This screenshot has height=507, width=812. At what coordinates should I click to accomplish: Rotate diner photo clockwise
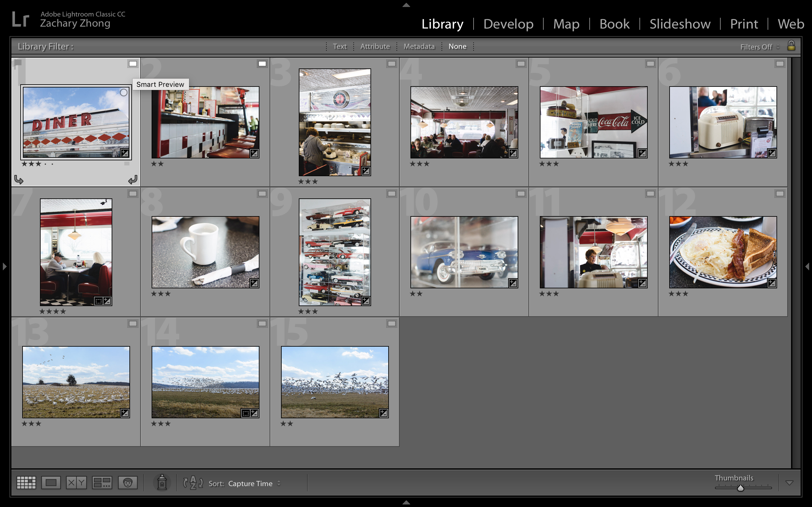click(x=133, y=180)
